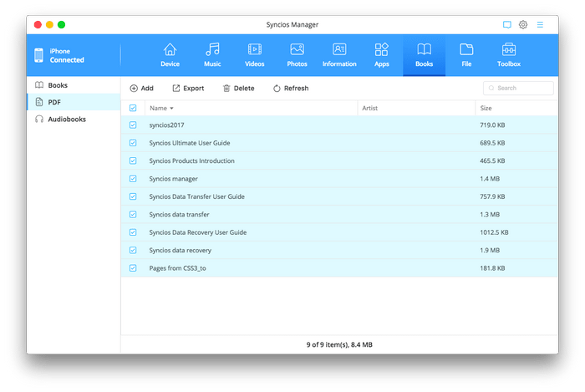
Task: Uncheck Syncios Products Introduction checkbox
Action: (x=133, y=160)
